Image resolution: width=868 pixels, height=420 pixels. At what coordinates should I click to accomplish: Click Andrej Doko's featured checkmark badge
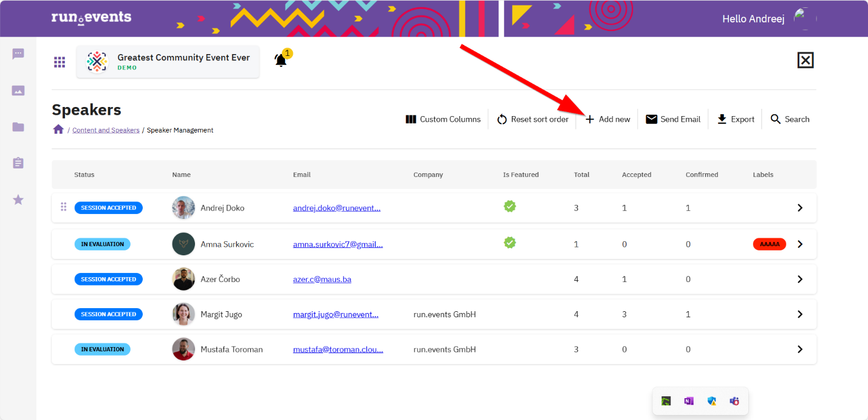pos(510,207)
